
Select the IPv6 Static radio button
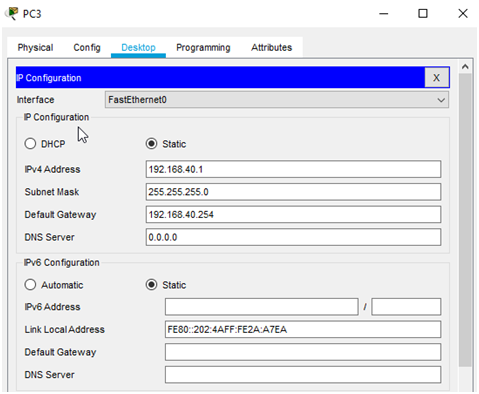pyautogui.click(x=151, y=285)
